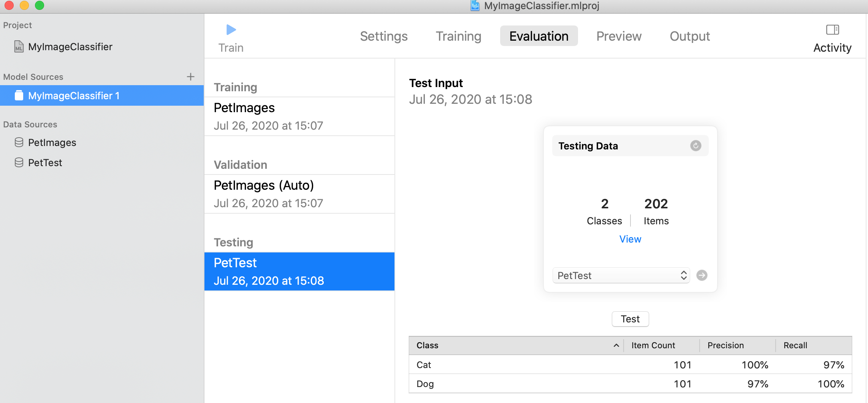Select the PetImages data source icon
Screen dimensions: 868x403
tap(19, 143)
